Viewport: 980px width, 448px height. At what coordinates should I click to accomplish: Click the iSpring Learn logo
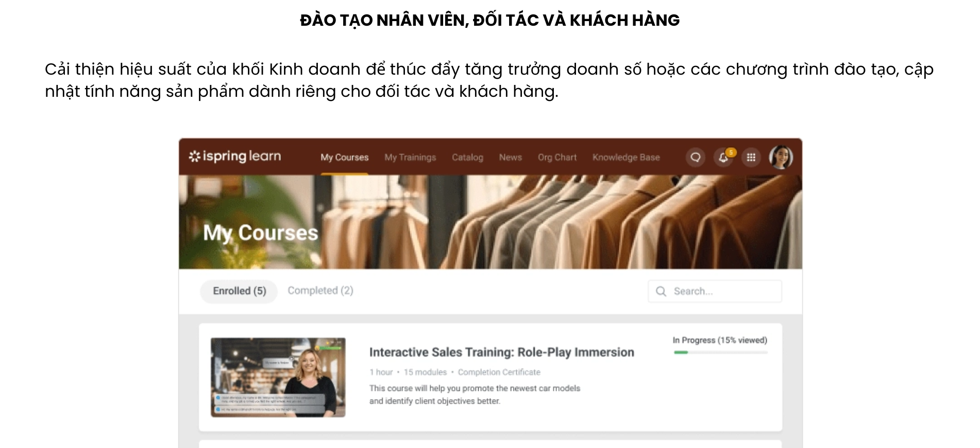235,156
